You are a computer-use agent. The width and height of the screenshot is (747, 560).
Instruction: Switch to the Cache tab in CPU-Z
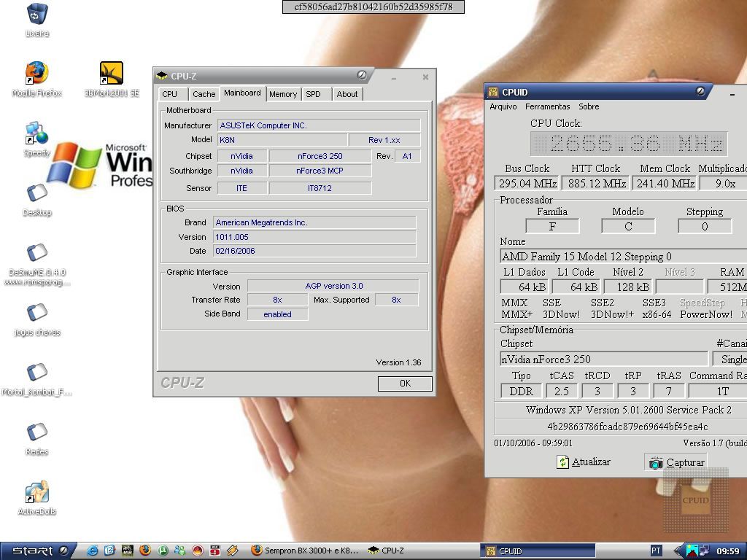(204, 94)
